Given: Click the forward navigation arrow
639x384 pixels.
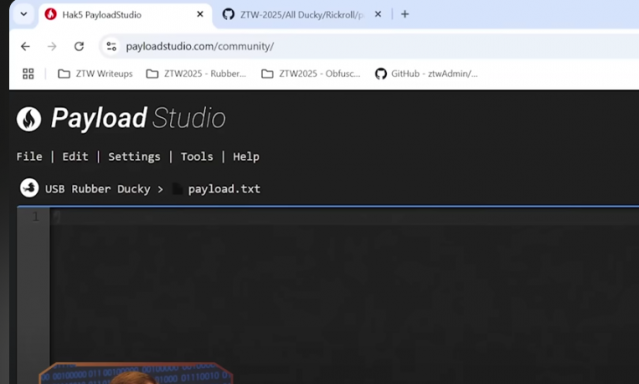Looking at the screenshot, I should click(52, 46).
